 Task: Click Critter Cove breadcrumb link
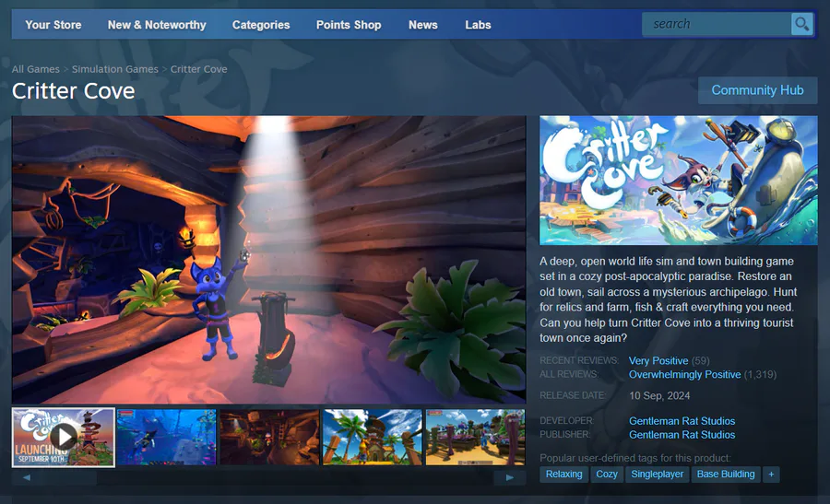point(198,69)
